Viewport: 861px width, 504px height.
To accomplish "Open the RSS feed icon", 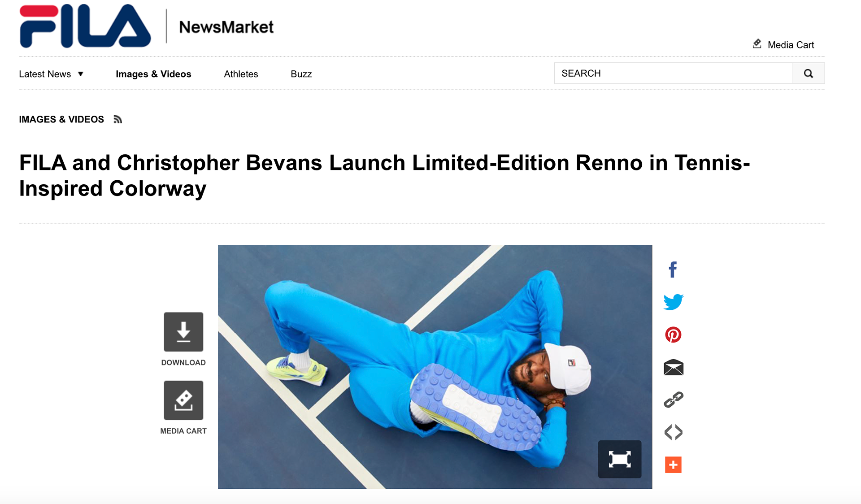I will point(117,119).
